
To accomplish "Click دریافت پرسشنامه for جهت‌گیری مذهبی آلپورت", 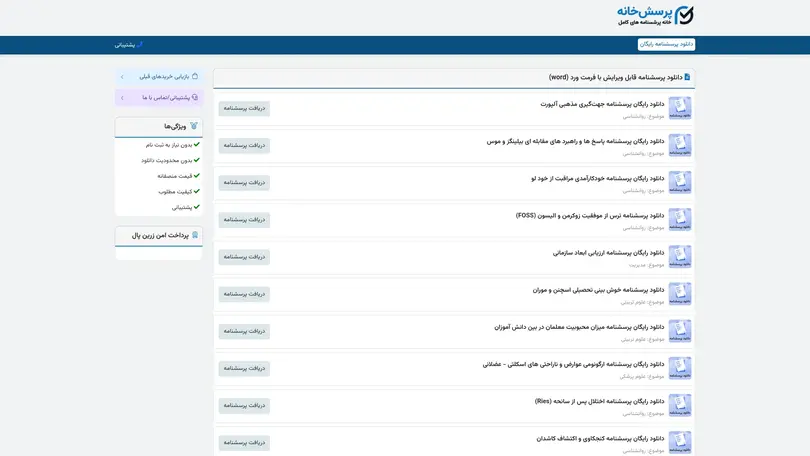I will (244, 108).
